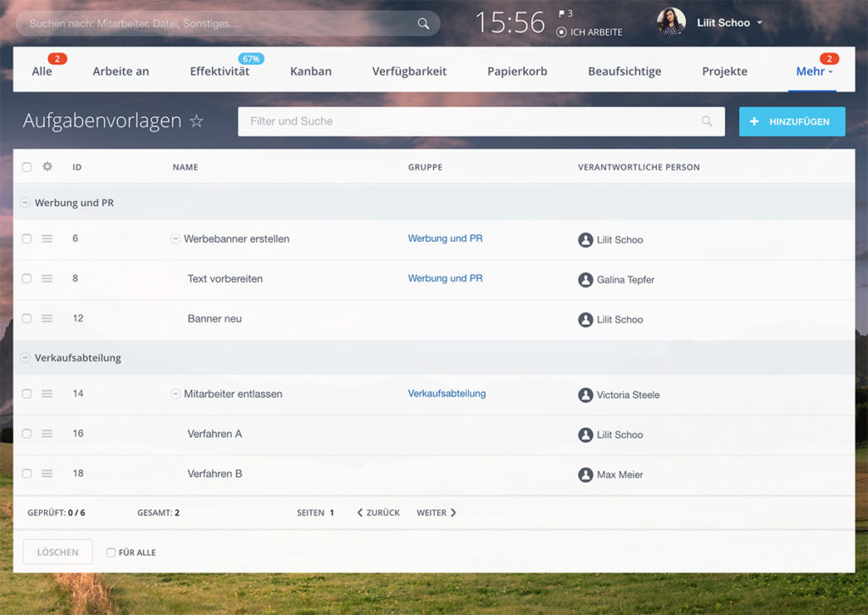The image size is (868, 615).
Task: Click page number 1 next to SEITEN
Action: [331, 512]
